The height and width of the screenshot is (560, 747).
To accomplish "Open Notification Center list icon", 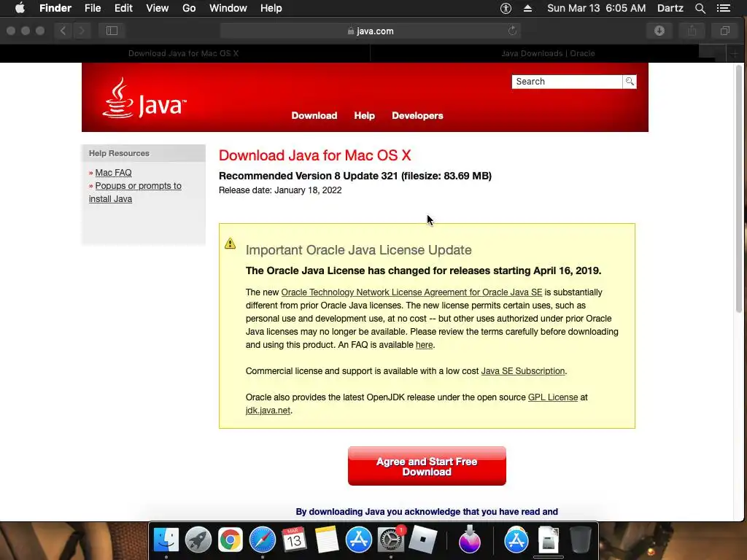I will point(723,8).
